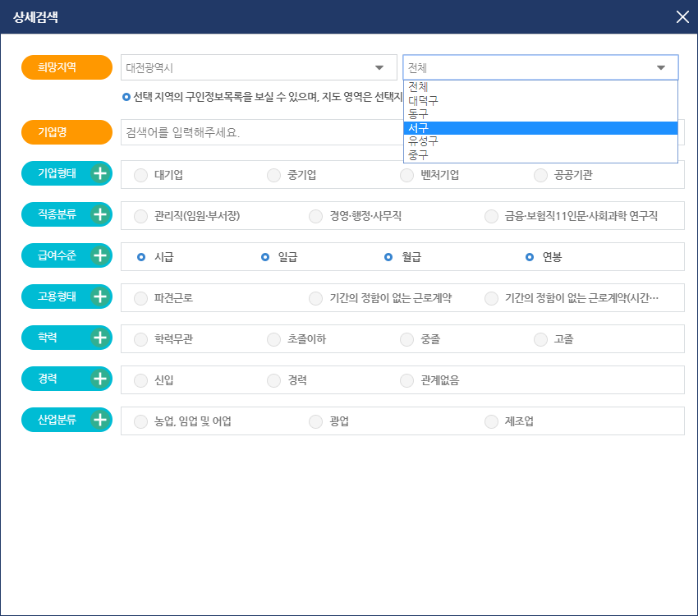698x616 pixels.
Task: Choose 신입 under the 경력 filter
Action: [140, 379]
